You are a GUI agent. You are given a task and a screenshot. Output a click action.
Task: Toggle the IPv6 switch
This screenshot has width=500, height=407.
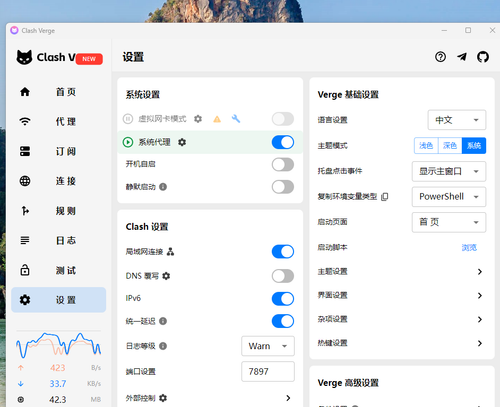click(283, 299)
